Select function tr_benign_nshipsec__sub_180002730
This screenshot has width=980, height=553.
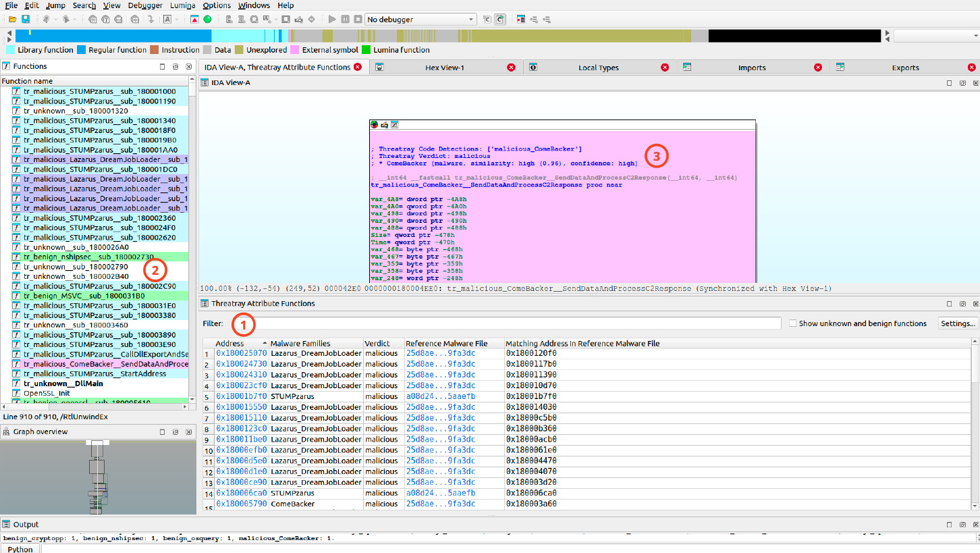[x=100, y=257]
